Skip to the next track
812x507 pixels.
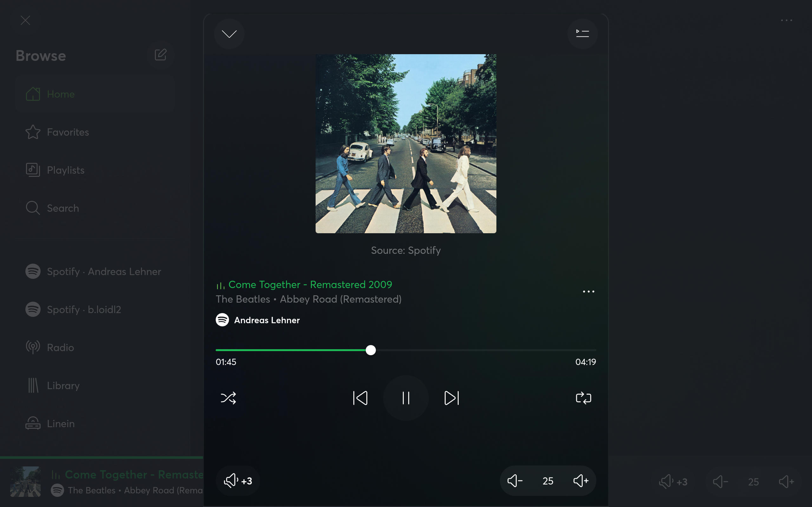pyautogui.click(x=451, y=398)
